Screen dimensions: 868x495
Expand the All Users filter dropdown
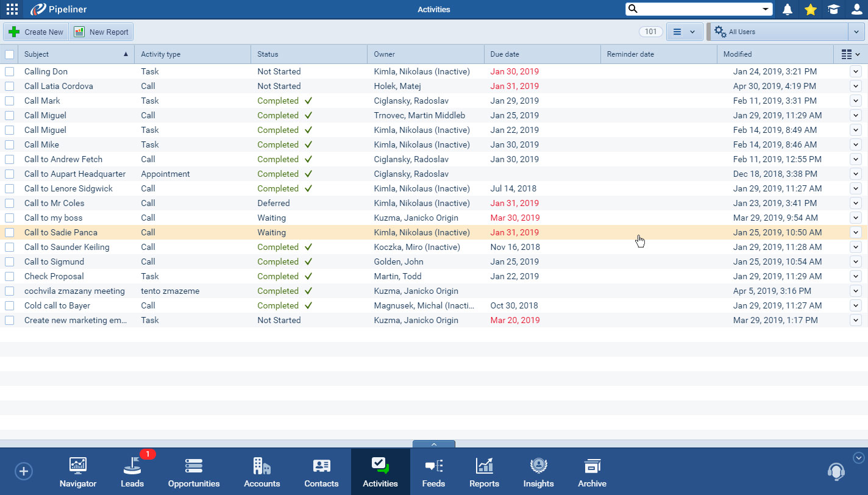tap(856, 31)
